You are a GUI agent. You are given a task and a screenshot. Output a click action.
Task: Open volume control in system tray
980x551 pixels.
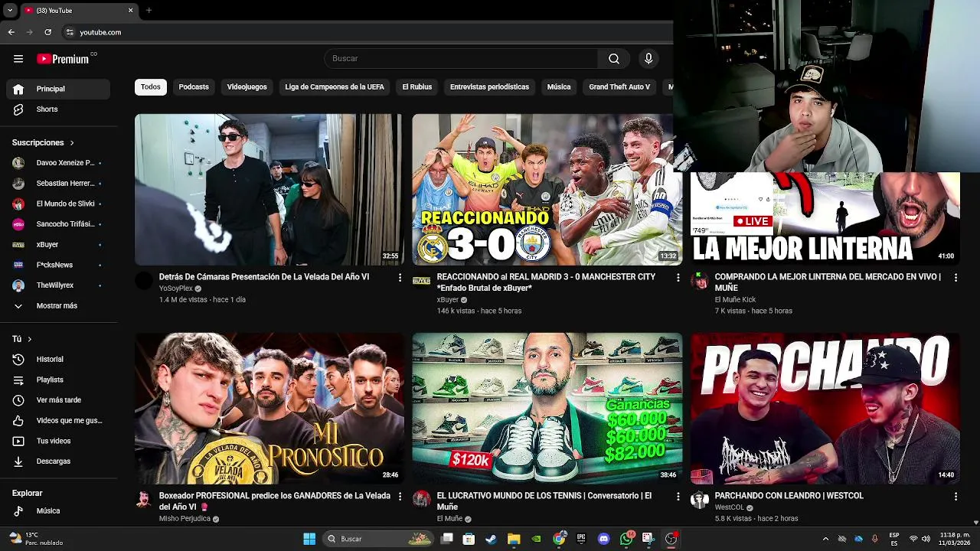pyautogui.click(x=927, y=539)
